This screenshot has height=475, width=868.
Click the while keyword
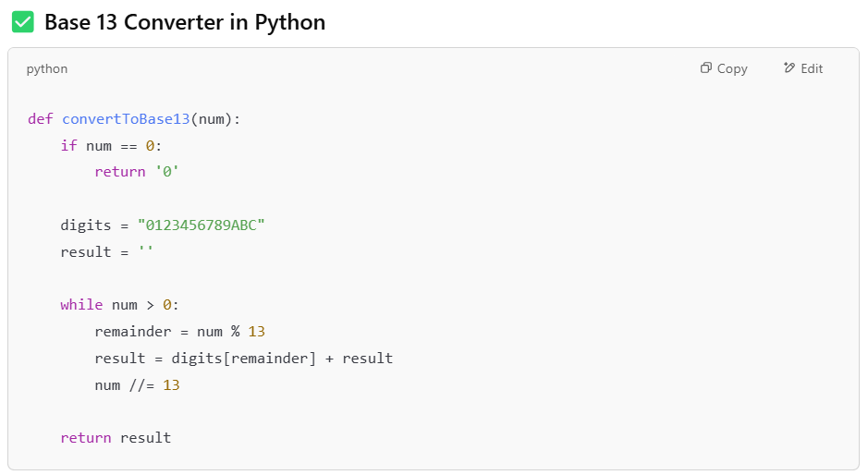81,305
